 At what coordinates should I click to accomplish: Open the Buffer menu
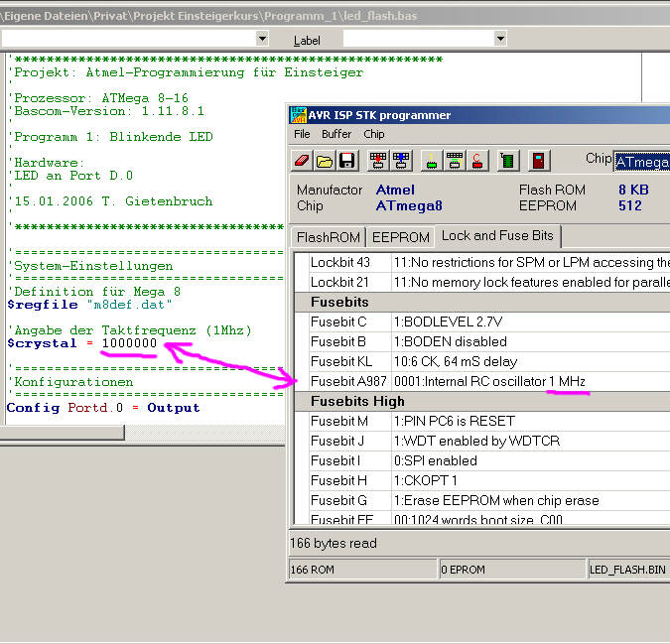[x=336, y=134]
